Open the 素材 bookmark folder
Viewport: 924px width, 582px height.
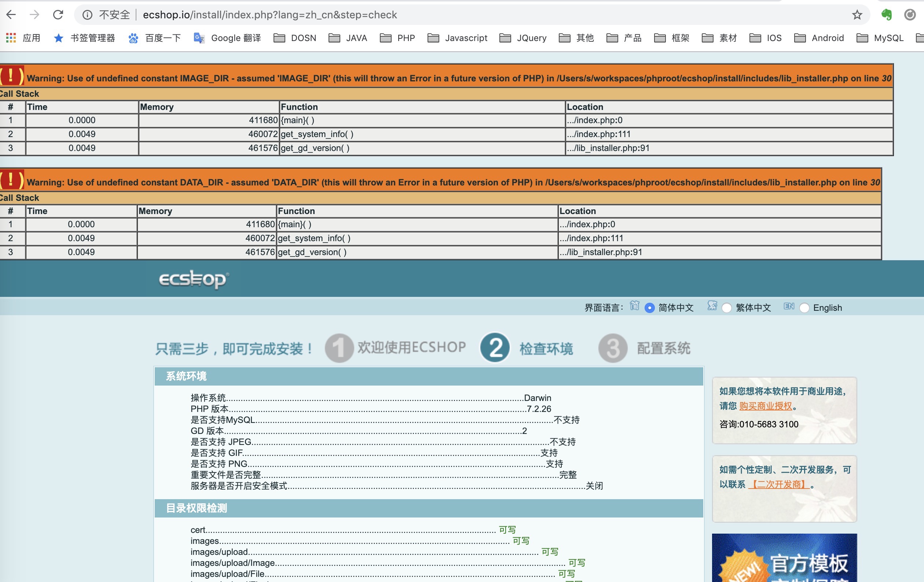tap(719, 38)
